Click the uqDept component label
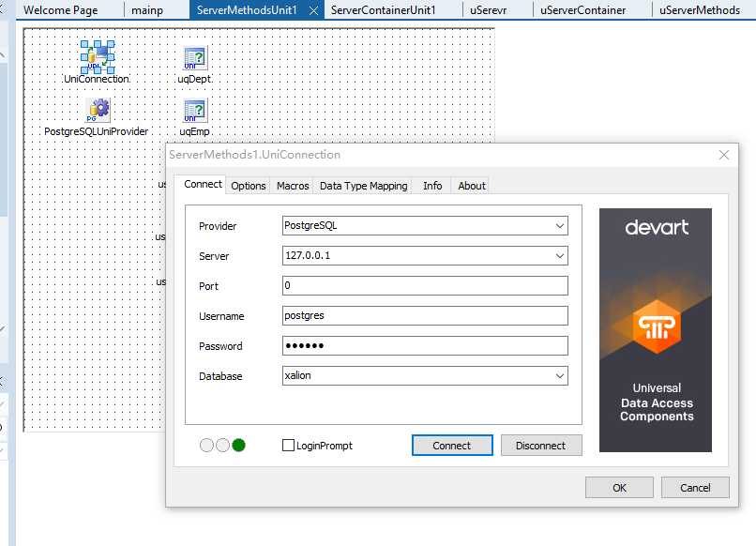The height and width of the screenshot is (546, 756). click(x=194, y=79)
